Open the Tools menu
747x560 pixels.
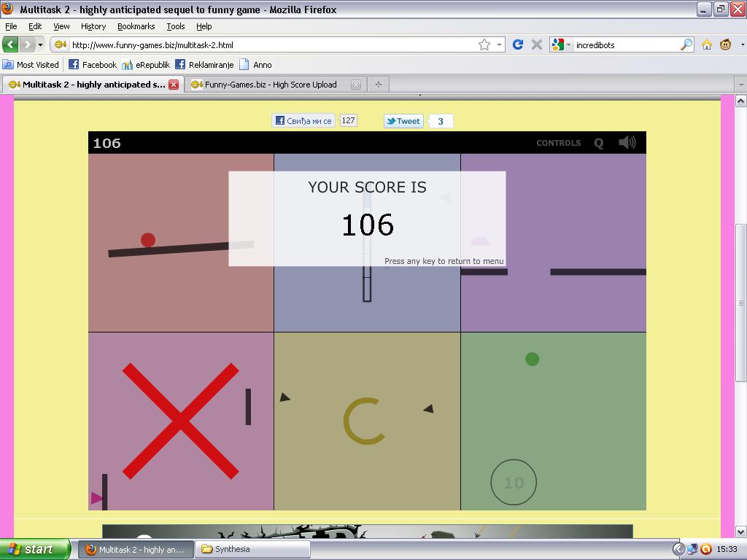[176, 26]
